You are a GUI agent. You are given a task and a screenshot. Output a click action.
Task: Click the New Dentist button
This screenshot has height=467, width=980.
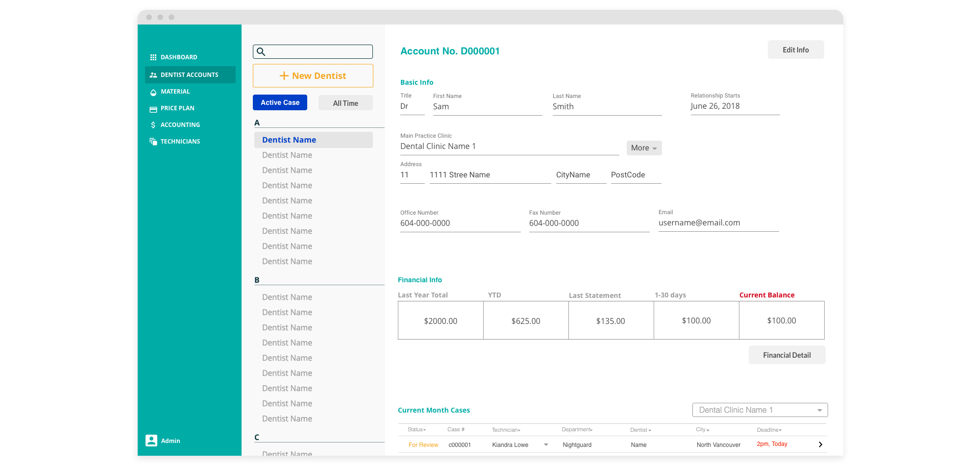point(313,75)
